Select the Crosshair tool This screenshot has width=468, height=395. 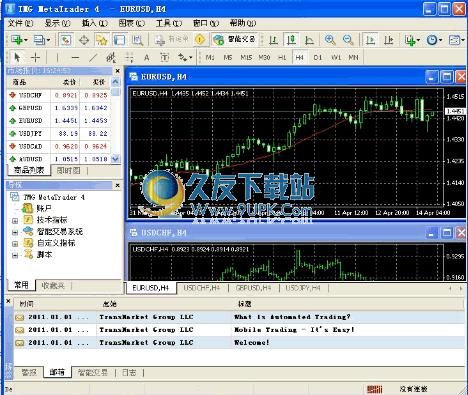(x=35, y=58)
